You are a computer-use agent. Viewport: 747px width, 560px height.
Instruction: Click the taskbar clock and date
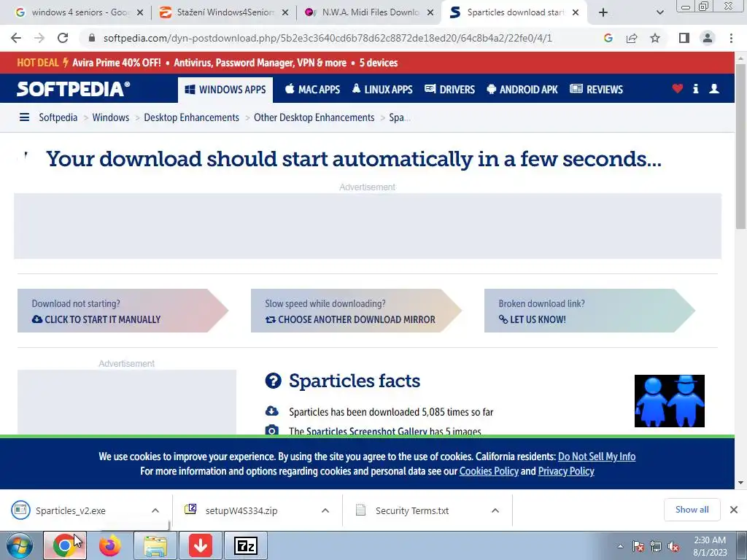[710, 546]
